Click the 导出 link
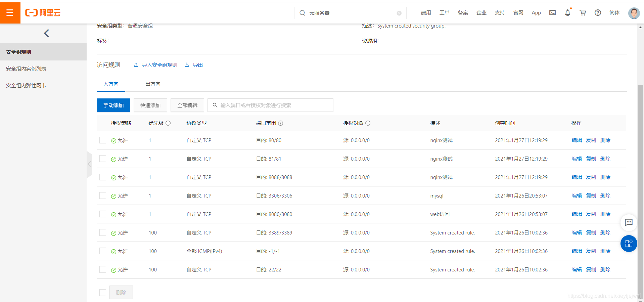The width and height of the screenshot is (644, 302). [198, 65]
